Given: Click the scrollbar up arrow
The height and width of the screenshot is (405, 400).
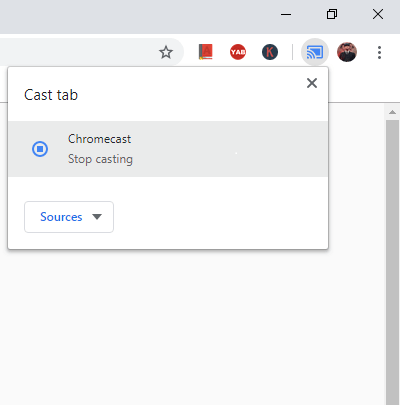Looking at the screenshot, I should click(x=392, y=112).
